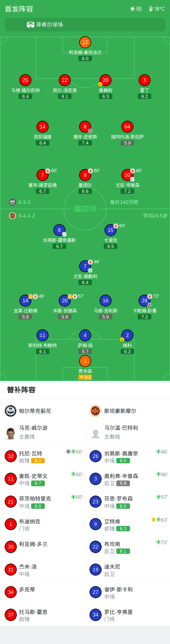Select player number 64 on the pitch
Image resolution: width=170 pixels, height=644 pixels.
point(127,127)
